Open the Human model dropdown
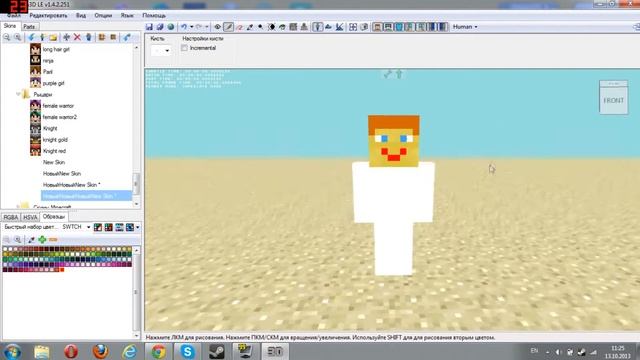This screenshot has height=360, width=640. pyautogui.click(x=465, y=27)
